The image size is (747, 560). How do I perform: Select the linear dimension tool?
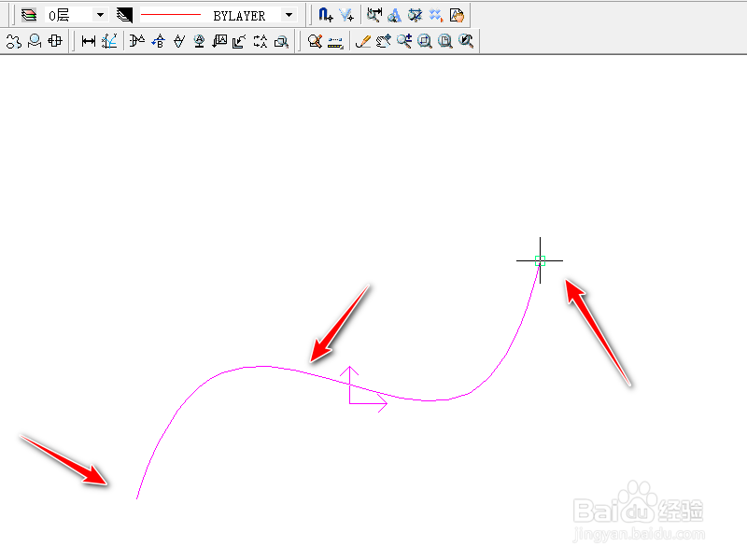coord(89,41)
